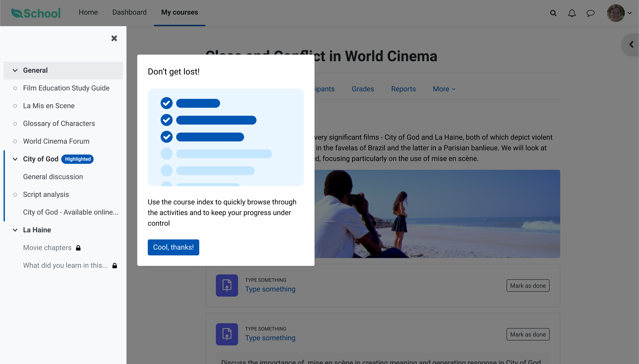Viewport: 639px width, 364px height.
Task: Open Glossary of Characters in index
Action: (x=59, y=123)
